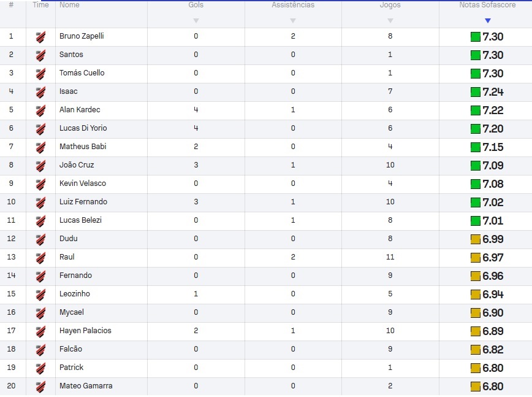Click the club logo in Dudu's row
This screenshot has height=397, width=532.
(x=40, y=239)
